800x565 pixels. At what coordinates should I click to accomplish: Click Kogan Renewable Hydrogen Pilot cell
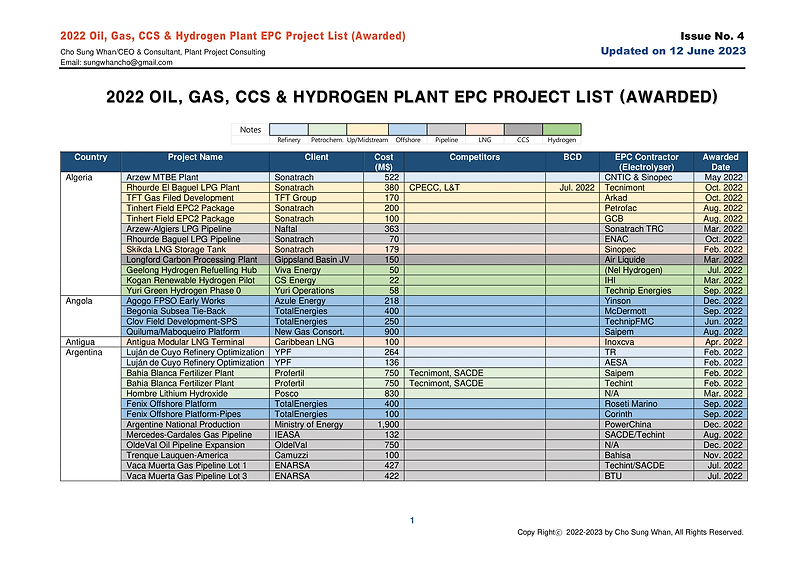click(195, 280)
